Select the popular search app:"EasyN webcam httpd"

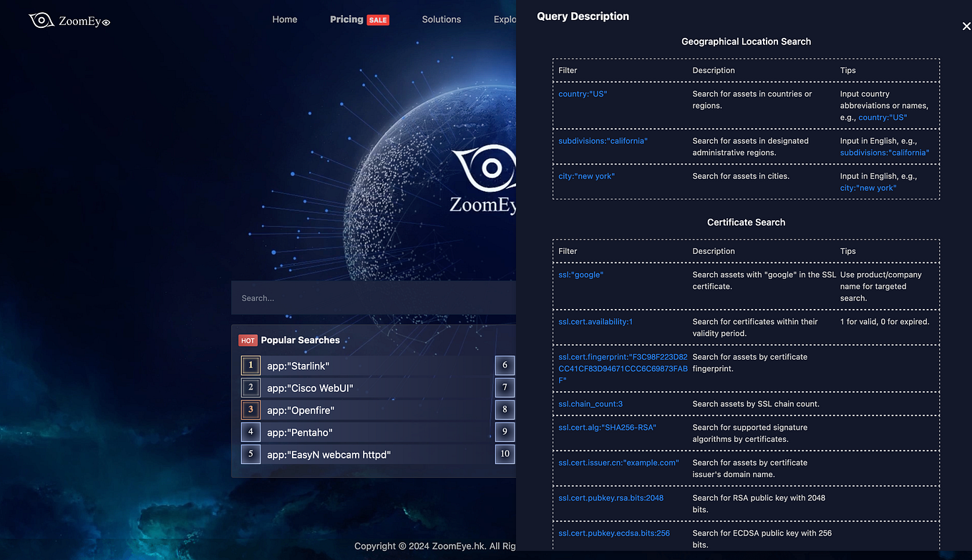click(x=327, y=454)
